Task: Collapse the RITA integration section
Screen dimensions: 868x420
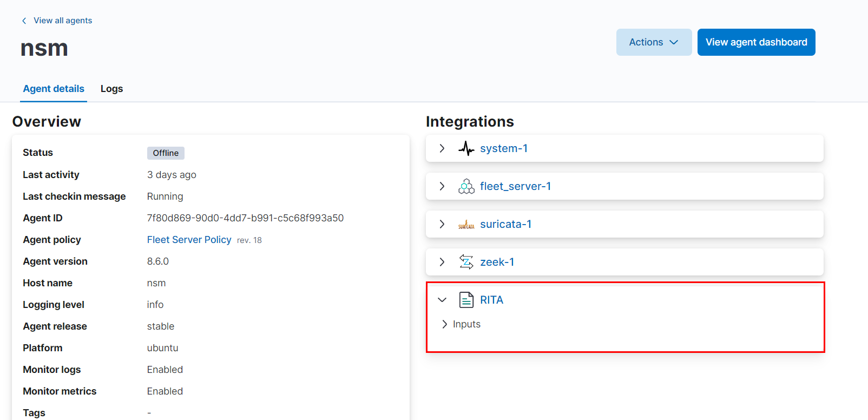Action: (x=442, y=300)
